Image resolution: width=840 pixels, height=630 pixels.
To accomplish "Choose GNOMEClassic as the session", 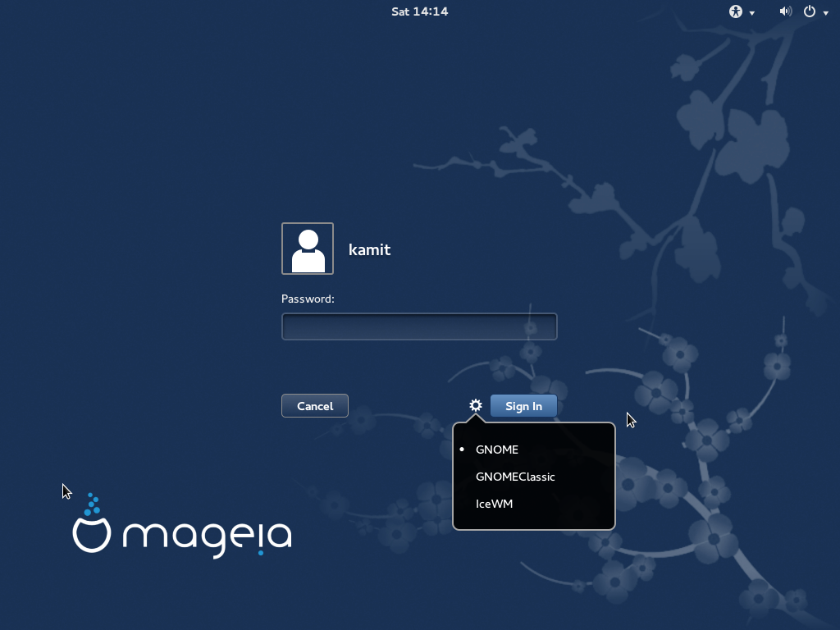I will (515, 477).
